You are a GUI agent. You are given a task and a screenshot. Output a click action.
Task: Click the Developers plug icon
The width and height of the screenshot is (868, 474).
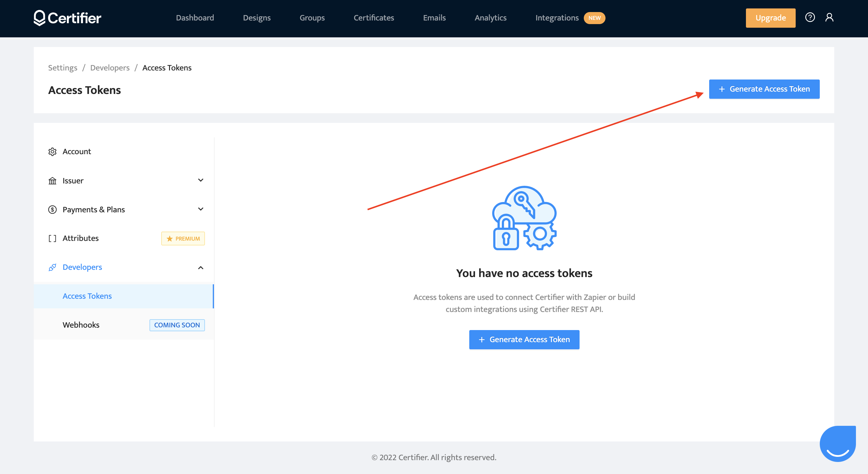[x=52, y=267]
